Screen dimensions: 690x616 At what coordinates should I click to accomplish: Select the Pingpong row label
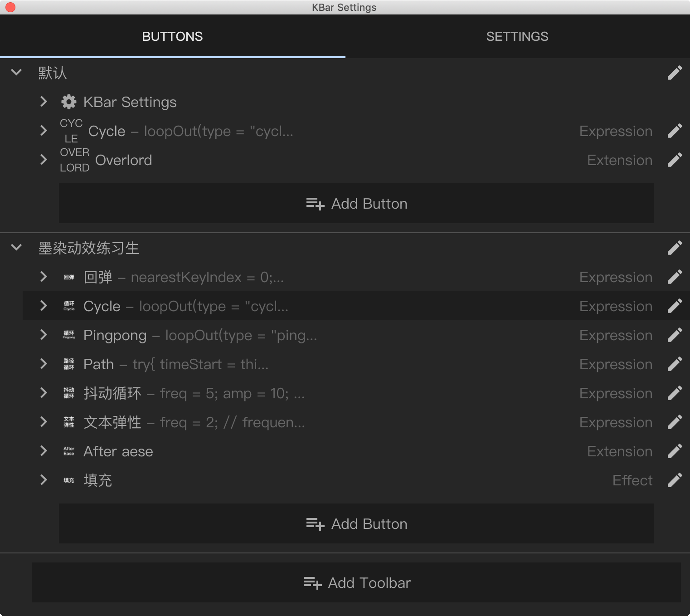coord(115,335)
